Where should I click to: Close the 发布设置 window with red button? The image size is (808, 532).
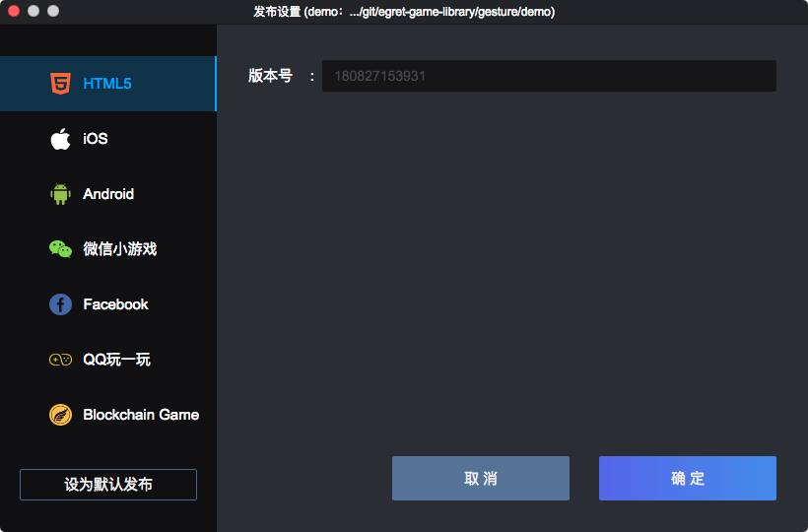14,11
